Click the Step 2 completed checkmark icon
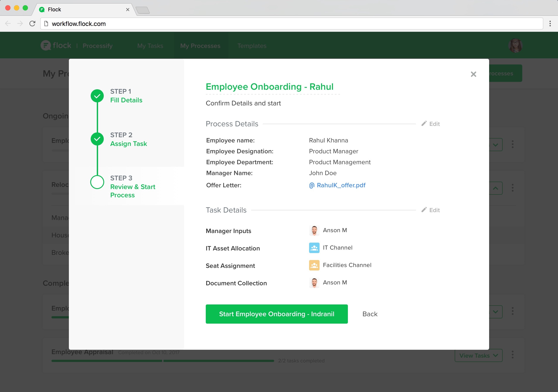This screenshot has width=558, height=392. pos(97,139)
